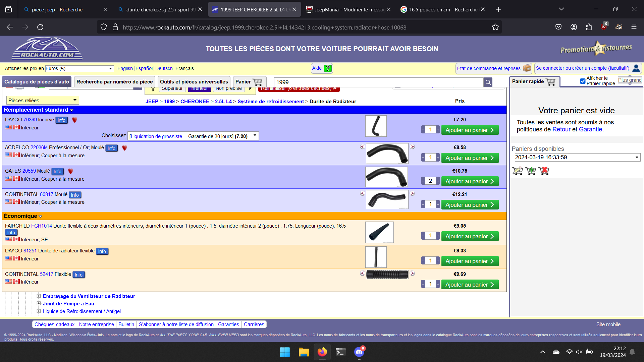Select the 'Panier rapide' tab
644x362 pixels.
click(534, 81)
